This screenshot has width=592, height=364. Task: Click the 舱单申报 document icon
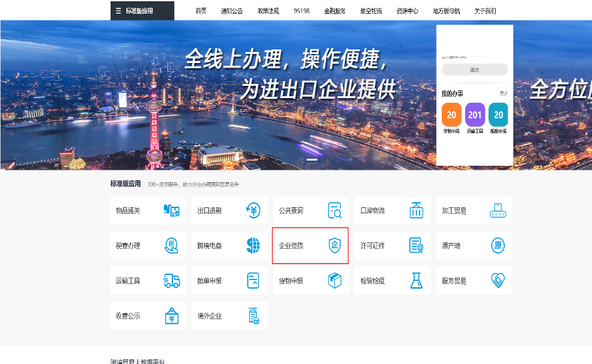(253, 281)
